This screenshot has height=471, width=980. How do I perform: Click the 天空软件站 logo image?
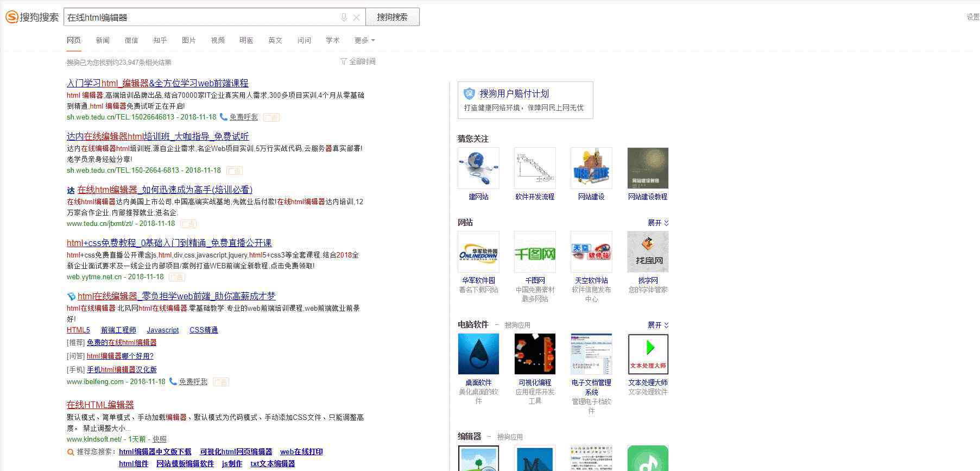pos(591,252)
